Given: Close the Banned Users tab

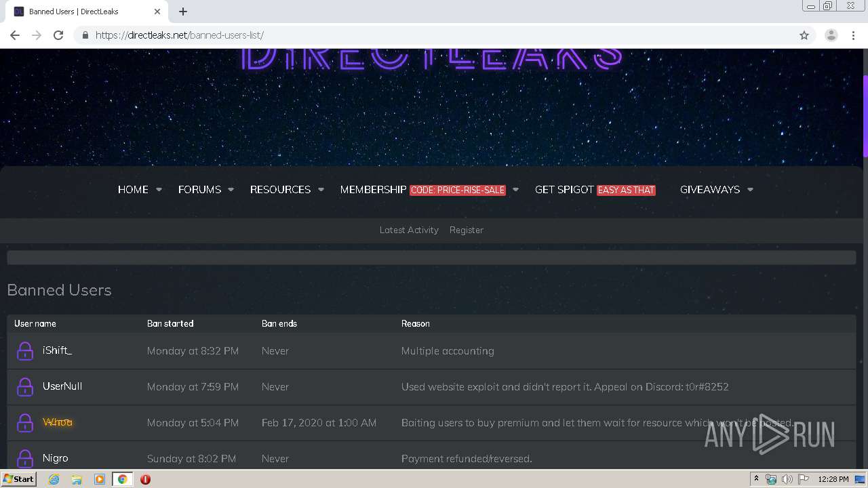Looking at the screenshot, I should point(157,12).
